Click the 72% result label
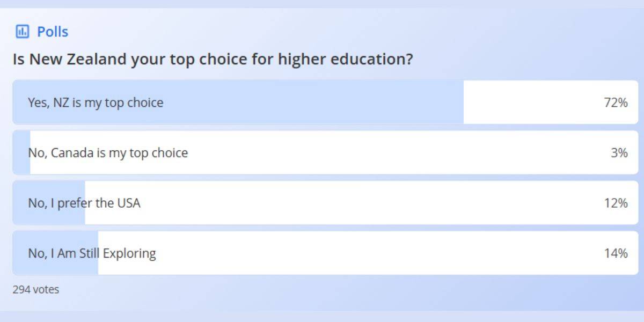The image size is (644, 322). 617,102
